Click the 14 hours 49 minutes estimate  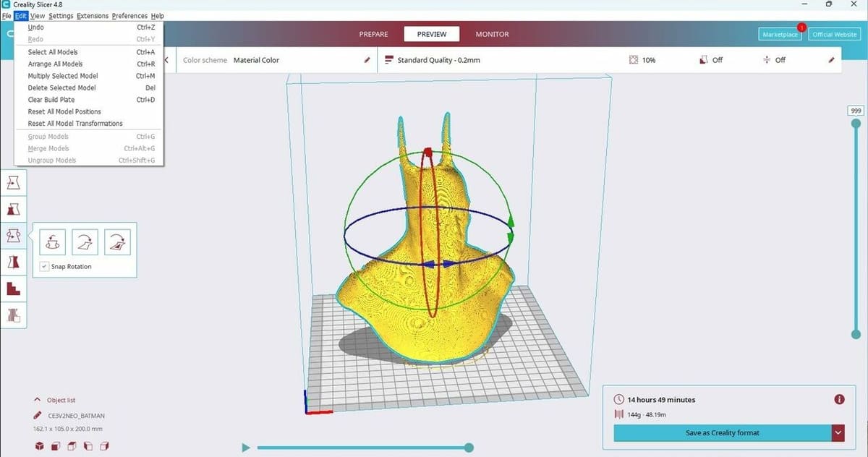click(661, 399)
